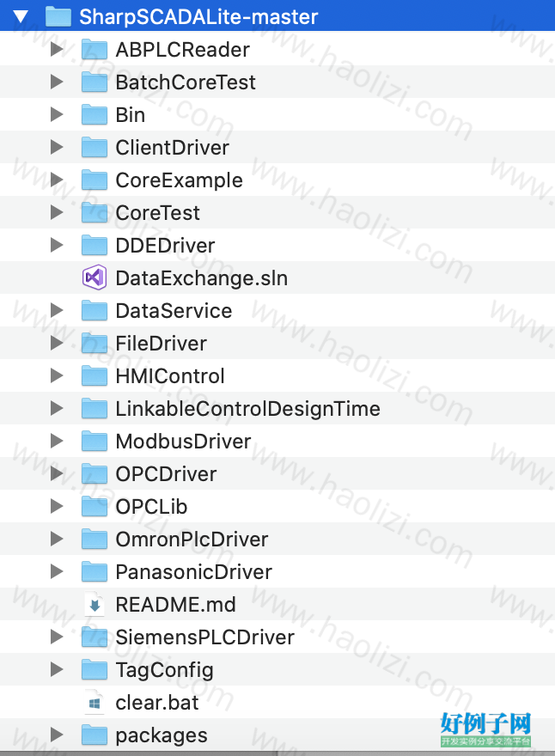Expand the PanasonicDriver folder
The image size is (555, 756).
[x=57, y=571]
